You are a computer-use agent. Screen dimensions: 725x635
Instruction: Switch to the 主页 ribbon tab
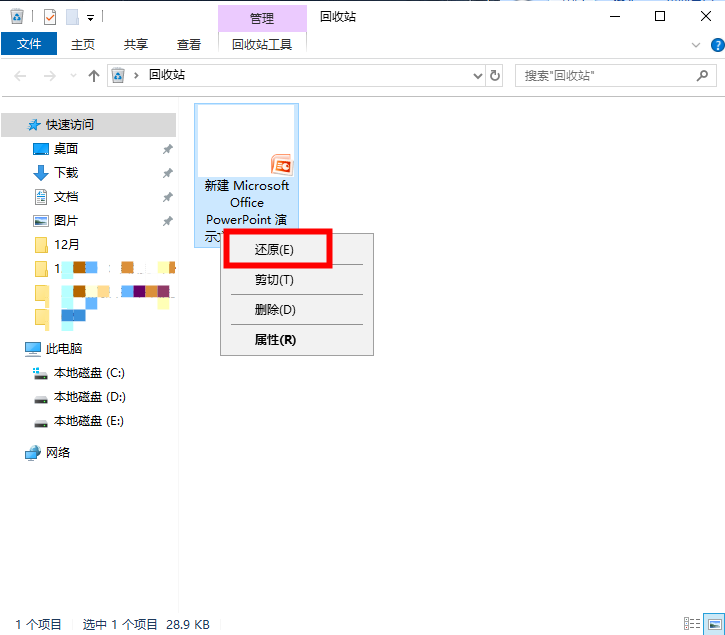83,44
